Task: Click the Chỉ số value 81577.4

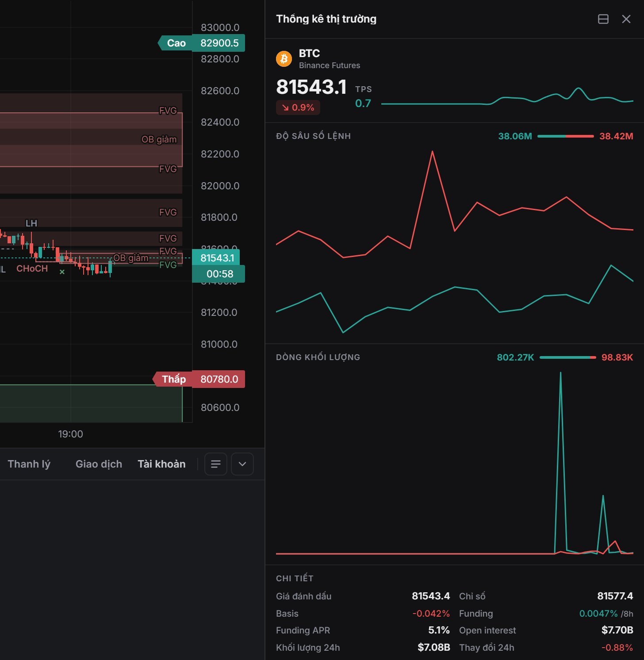Action: point(615,596)
